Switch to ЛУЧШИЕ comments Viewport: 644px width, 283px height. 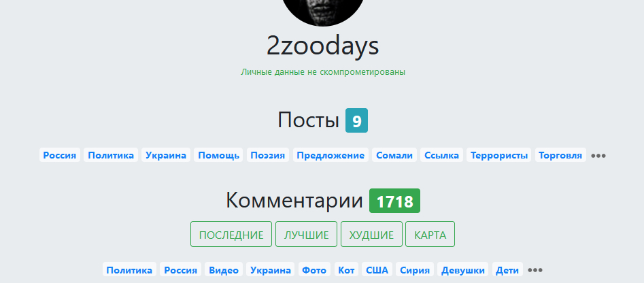(x=307, y=235)
